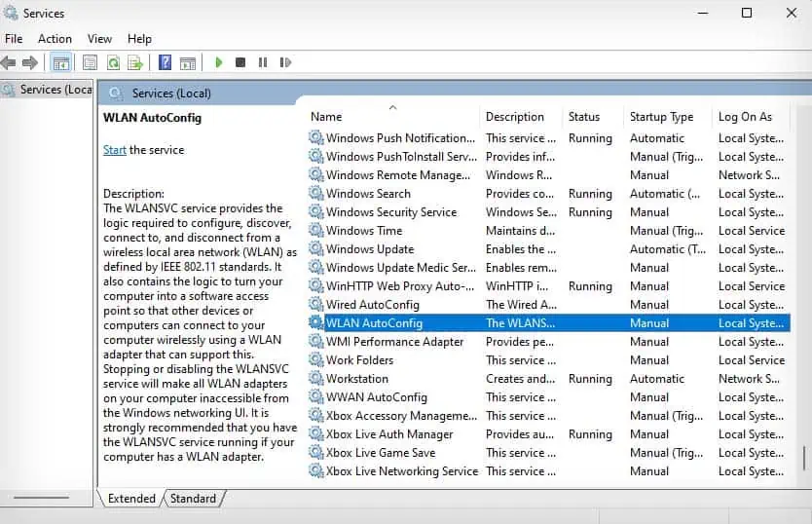Click the gear icon of Wired AutoConfig
The width and height of the screenshot is (812, 524).
pos(315,304)
